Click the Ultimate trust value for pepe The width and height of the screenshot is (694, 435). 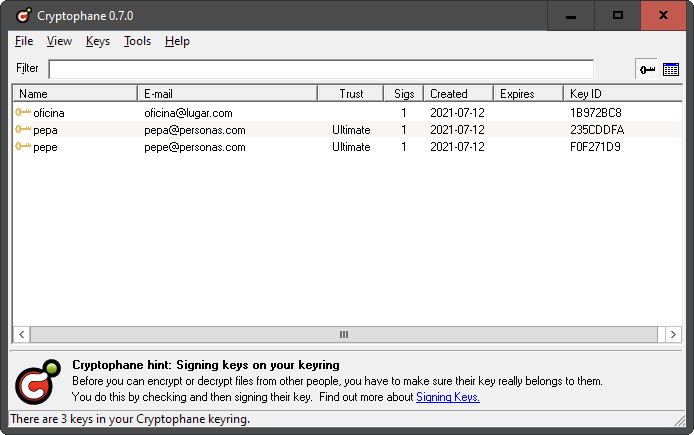point(351,146)
